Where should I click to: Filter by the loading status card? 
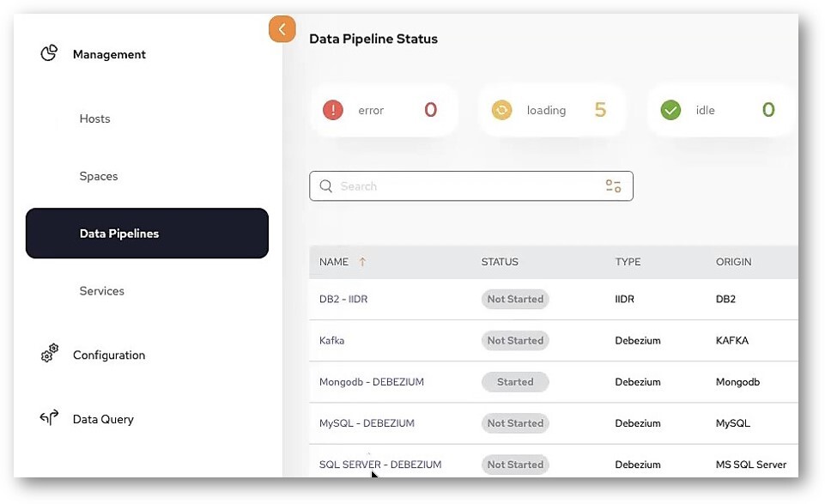pyautogui.click(x=552, y=110)
